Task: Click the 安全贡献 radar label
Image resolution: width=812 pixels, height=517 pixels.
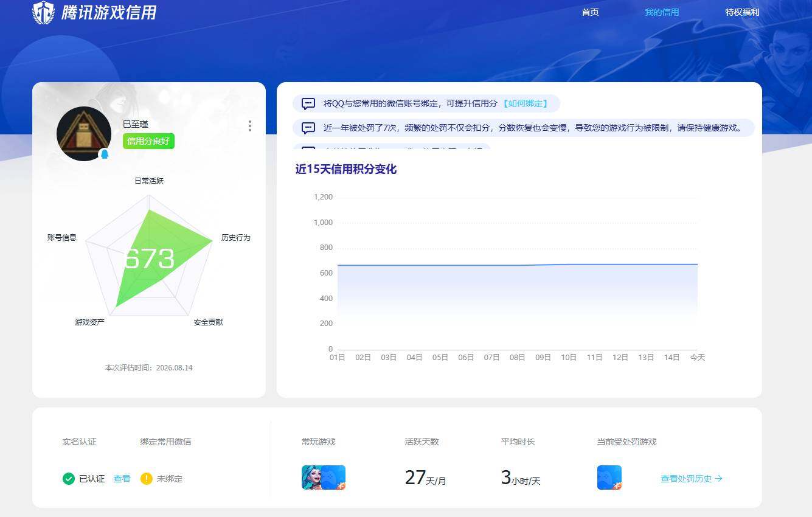Action: click(209, 322)
